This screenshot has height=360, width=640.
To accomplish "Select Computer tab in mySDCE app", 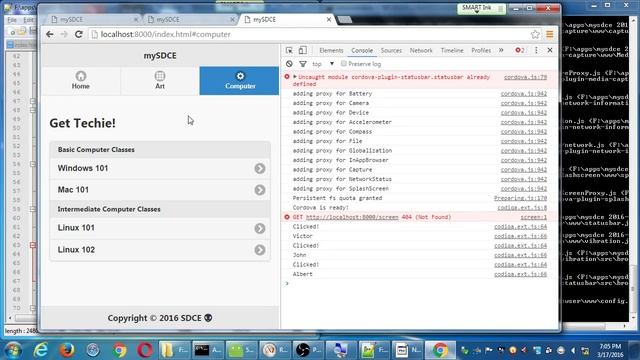I will tap(240, 80).
